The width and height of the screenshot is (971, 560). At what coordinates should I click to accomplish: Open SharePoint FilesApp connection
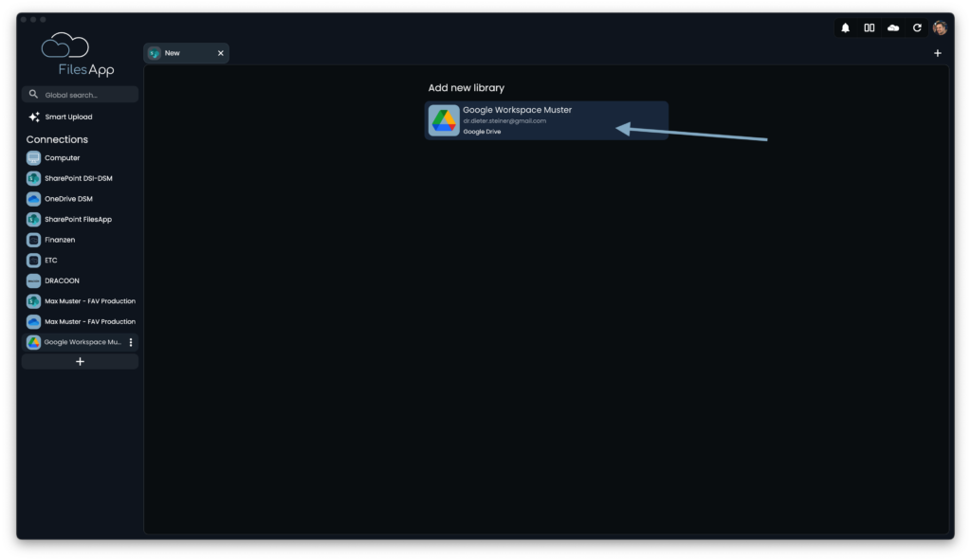(x=80, y=219)
